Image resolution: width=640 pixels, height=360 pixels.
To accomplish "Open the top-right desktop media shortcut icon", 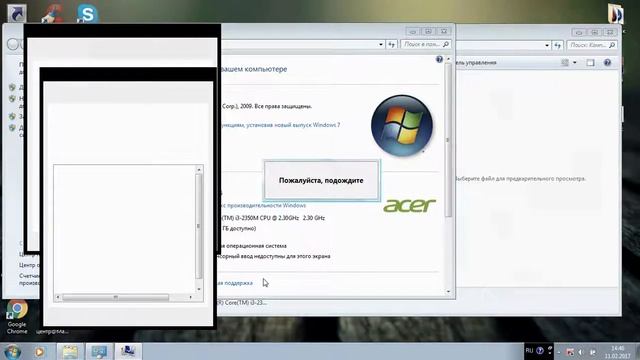I will [x=615, y=14].
